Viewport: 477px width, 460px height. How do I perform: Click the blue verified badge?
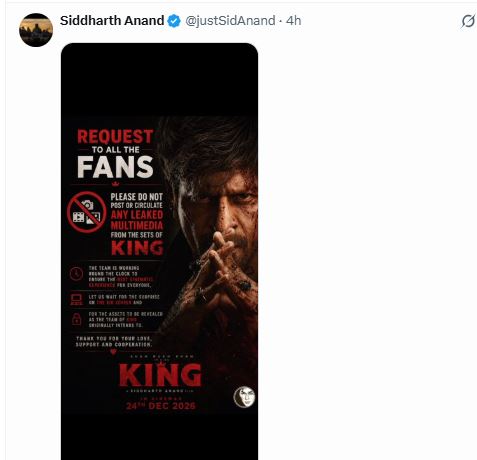(x=174, y=21)
